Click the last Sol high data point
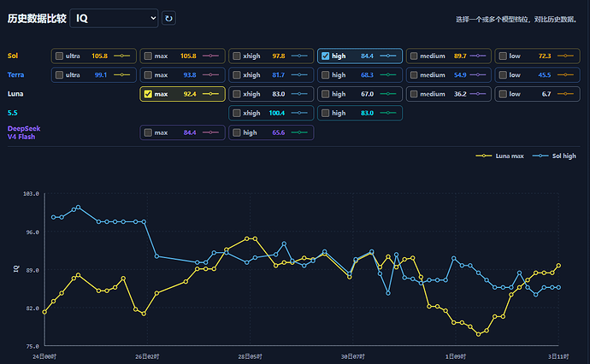This screenshot has height=364, width=590. click(x=558, y=287)
